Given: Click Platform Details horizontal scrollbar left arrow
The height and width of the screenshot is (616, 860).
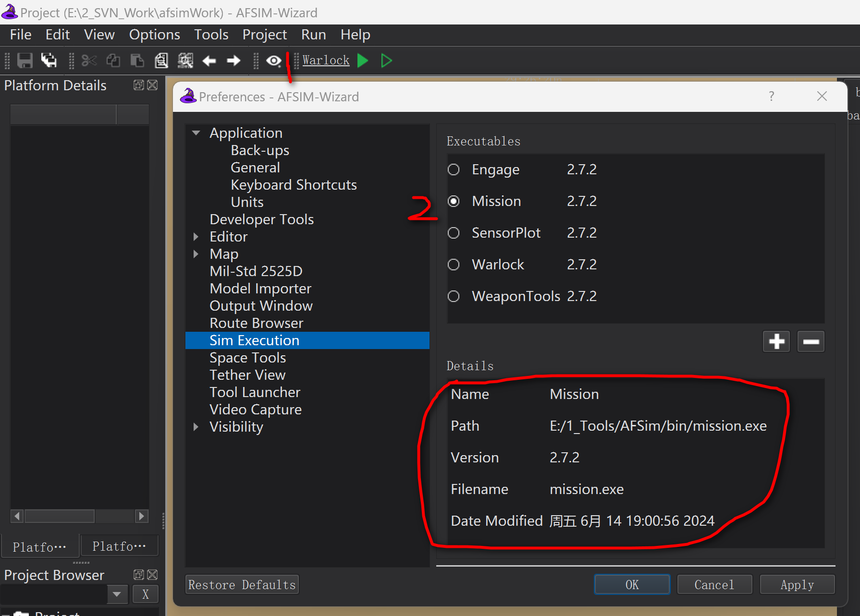Looking at the screenshot, I should click(x=17, y=516).
